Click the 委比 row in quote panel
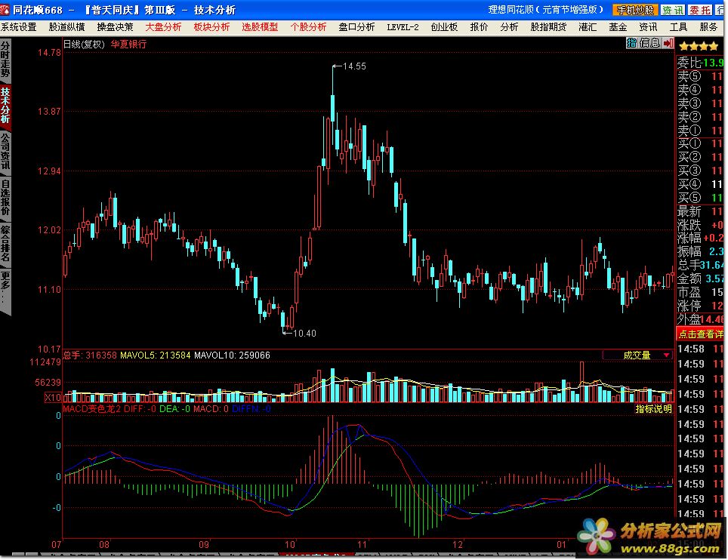The width and height of the screenshot is (728, 560). [x=700, y=63]
